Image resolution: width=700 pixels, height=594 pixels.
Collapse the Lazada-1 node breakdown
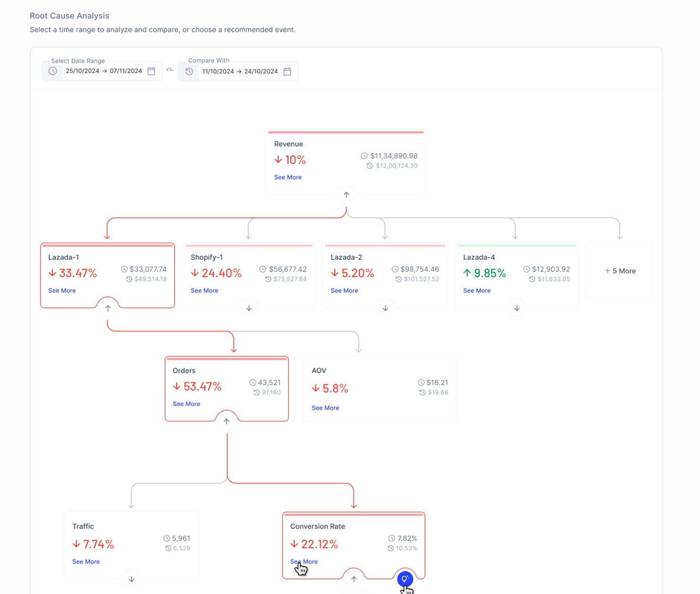[x=108, y=308]
